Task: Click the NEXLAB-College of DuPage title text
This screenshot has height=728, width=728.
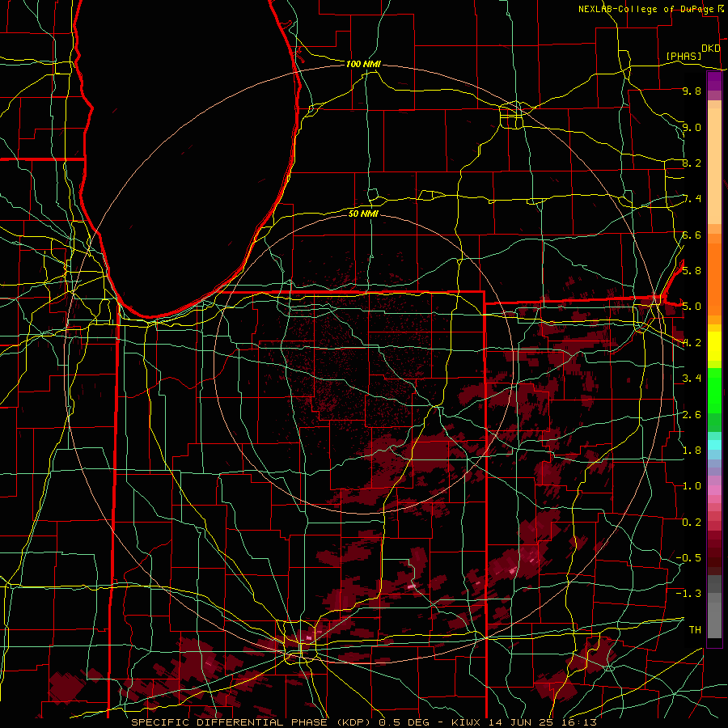Action: pyautogui.click(x=646, y=9)
